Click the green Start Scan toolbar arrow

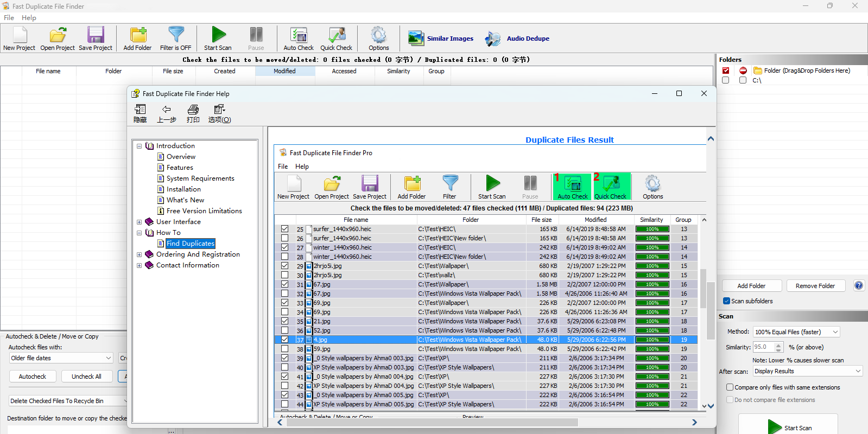coord(218,35)
